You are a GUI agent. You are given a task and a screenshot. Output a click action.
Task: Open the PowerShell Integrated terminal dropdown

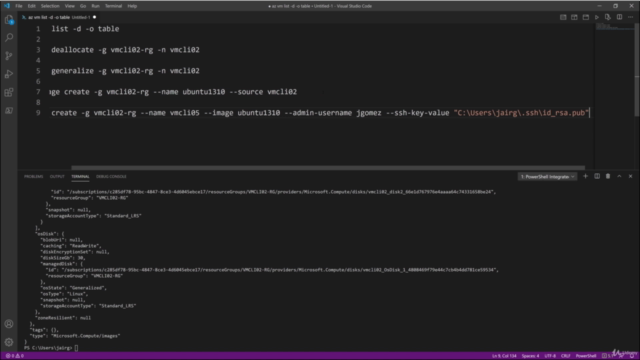tap(547, 177)
